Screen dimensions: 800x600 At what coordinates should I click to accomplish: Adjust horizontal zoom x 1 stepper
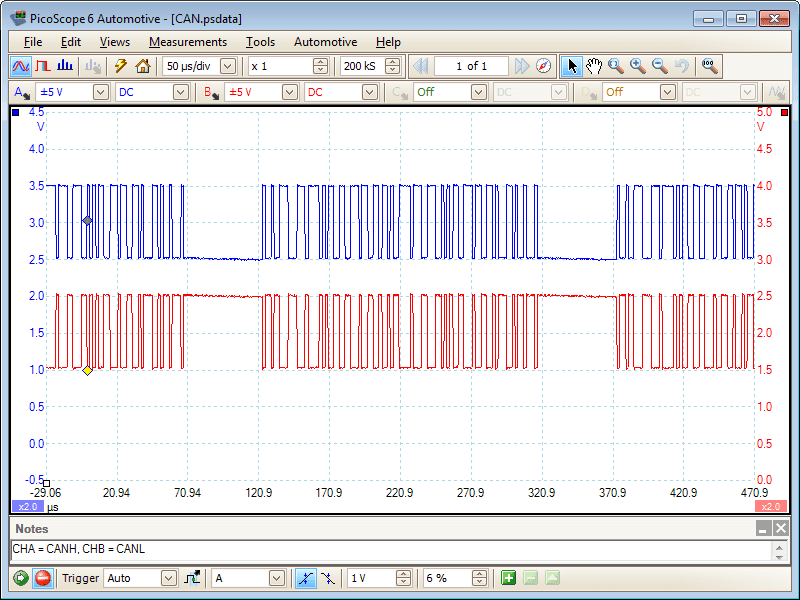(x=320, y=66)
